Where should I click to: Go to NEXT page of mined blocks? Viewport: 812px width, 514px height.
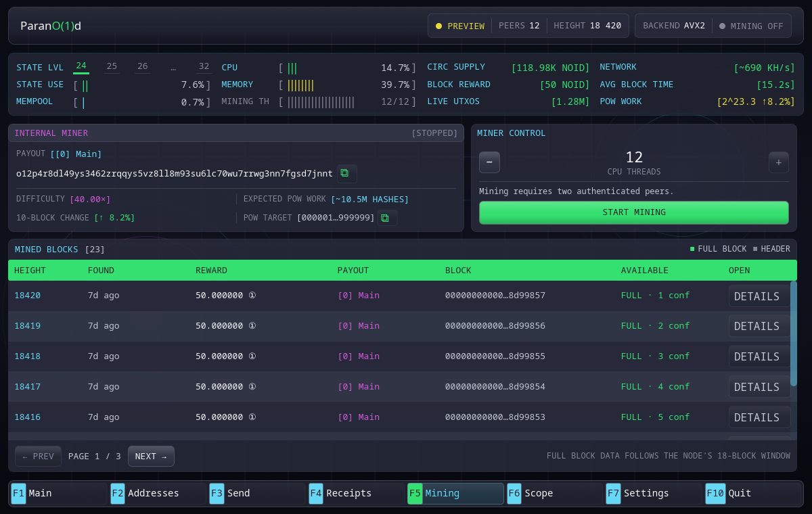tap(151, 457)
